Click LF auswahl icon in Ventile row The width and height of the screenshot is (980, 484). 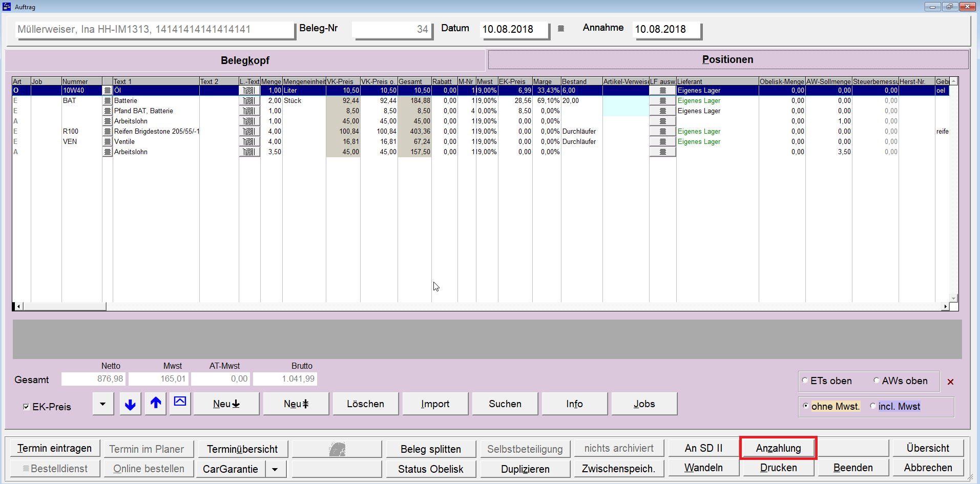coord(662,141)
